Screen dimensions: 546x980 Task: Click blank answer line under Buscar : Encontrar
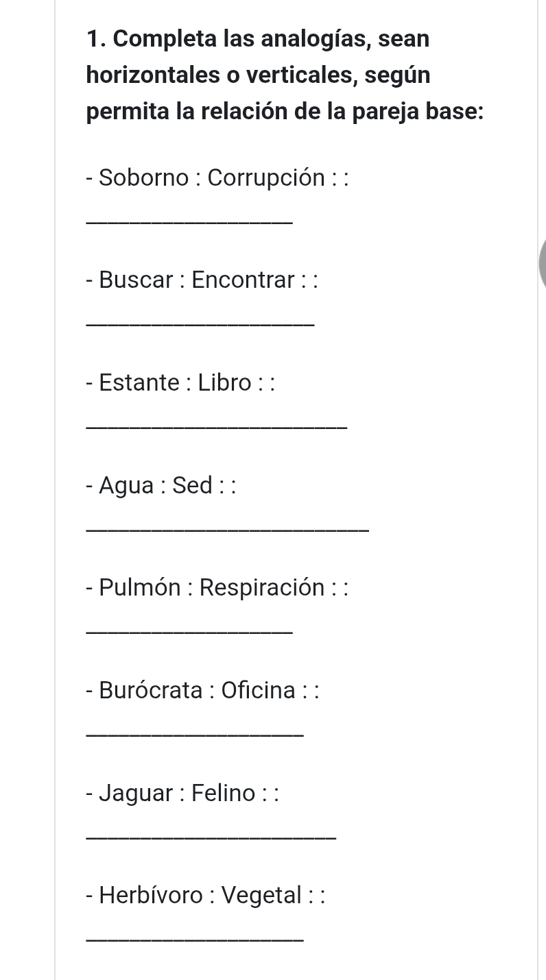200,323
